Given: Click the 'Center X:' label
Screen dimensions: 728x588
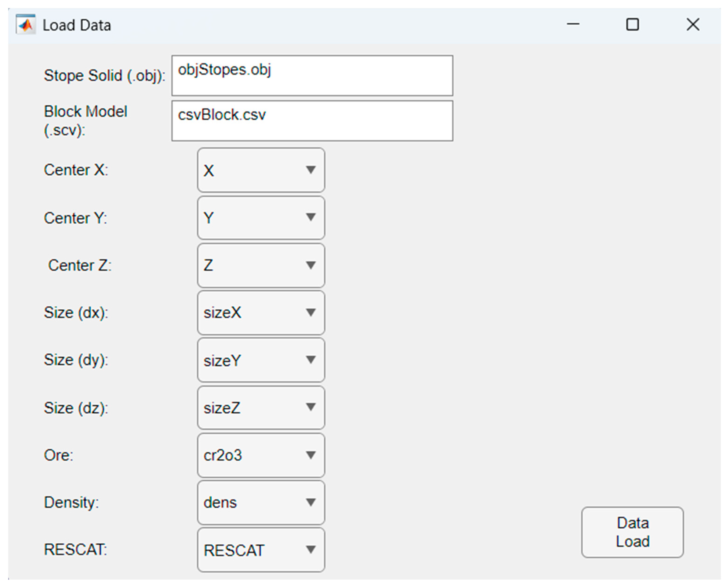Looking at the screenshot, I should 76,170.
